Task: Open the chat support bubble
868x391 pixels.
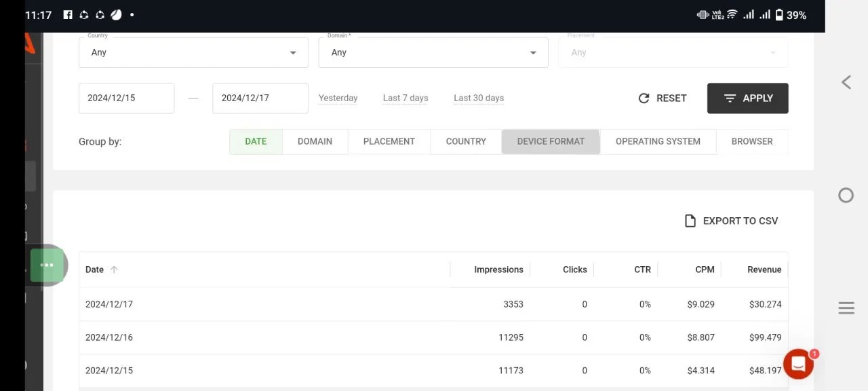Action: click(x=799, y=365)
